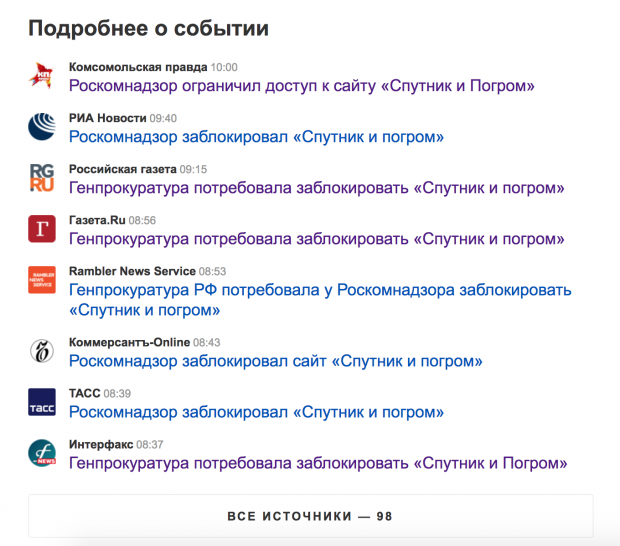
Task: Open Газета.Ru headline about Генпрокуратура
Action: (317, 239)
